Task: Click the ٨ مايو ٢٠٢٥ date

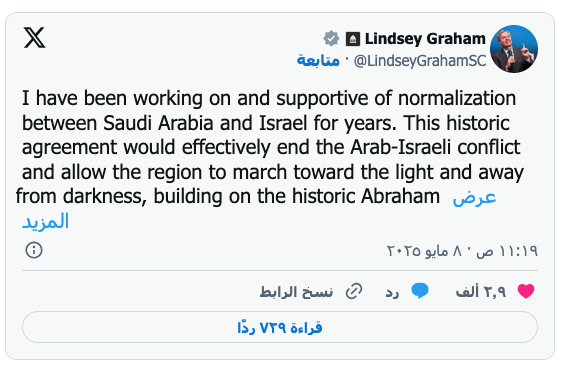Action: tap(424, 251)
